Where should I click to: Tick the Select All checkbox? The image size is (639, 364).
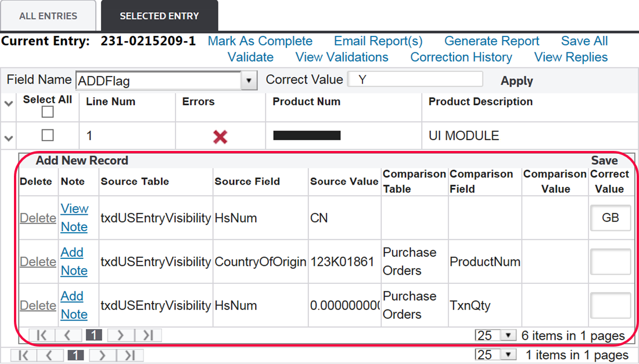(x=48, y=111)
